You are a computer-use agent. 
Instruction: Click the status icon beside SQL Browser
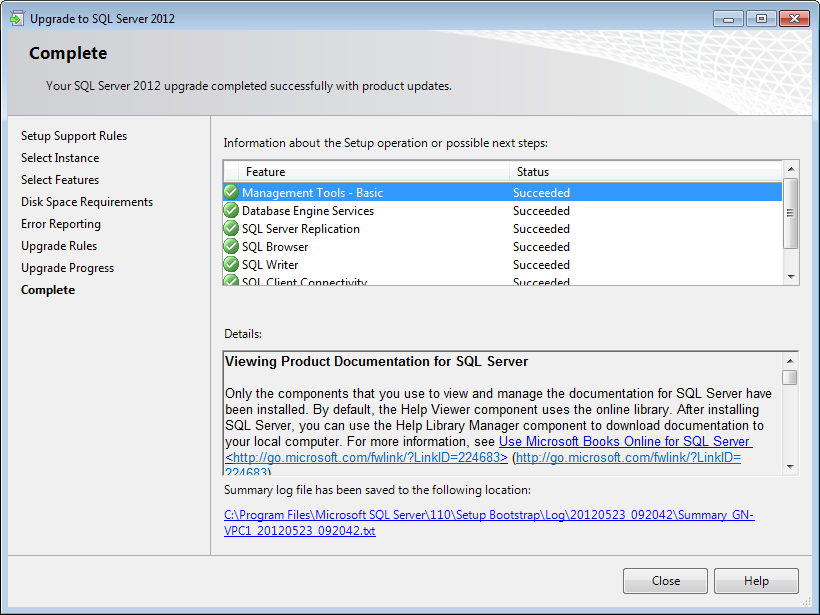[231, 247]
